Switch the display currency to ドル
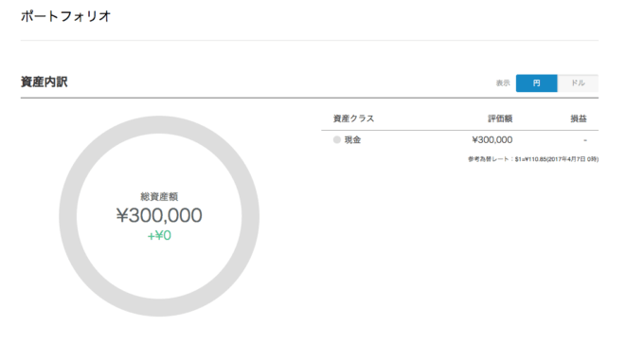The image size is (644, 345). coord(578,83)
